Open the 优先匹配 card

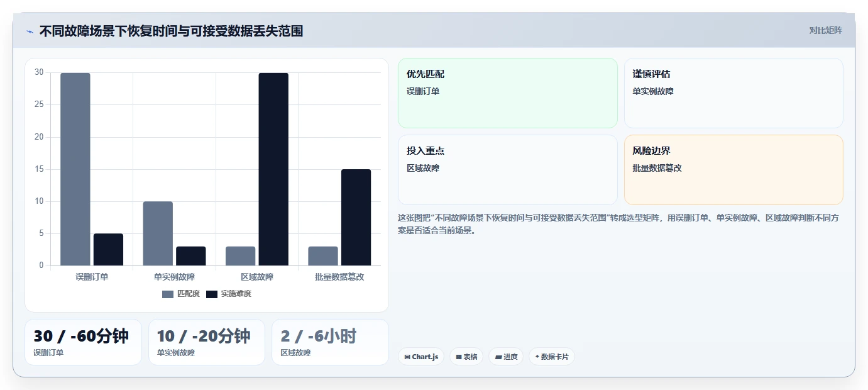pyautogui.click(x=508, y=93)
